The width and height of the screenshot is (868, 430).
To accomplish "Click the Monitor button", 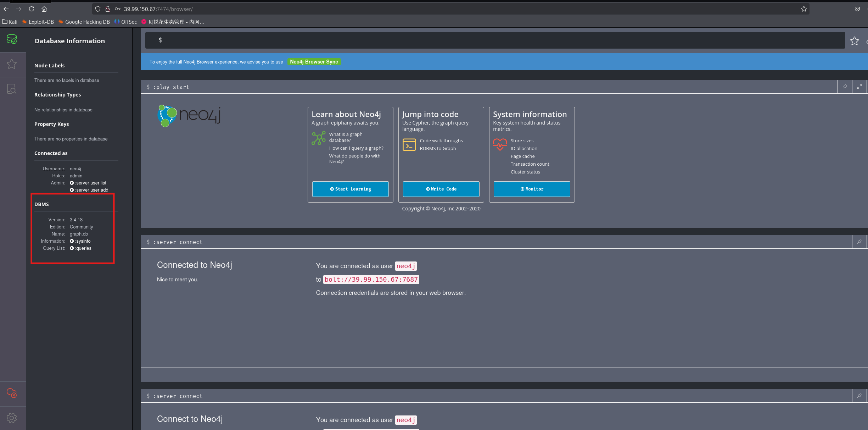I will point(532,189).
